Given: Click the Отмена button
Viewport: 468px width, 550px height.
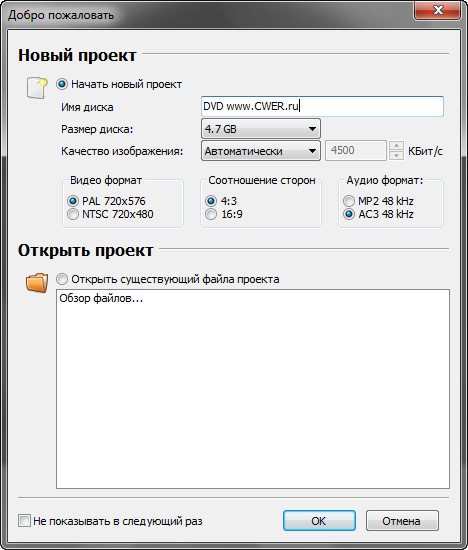Looking at the screenshot, I should [402, 521].
